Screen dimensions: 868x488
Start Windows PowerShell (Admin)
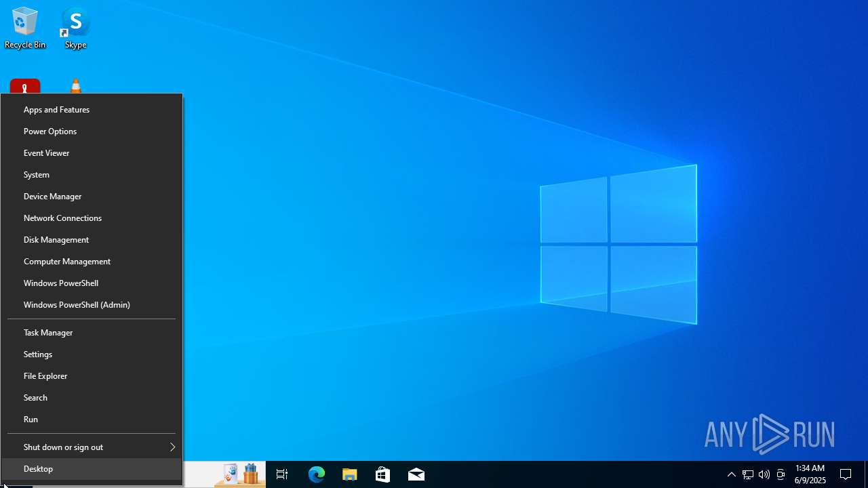tap(92, 305)
